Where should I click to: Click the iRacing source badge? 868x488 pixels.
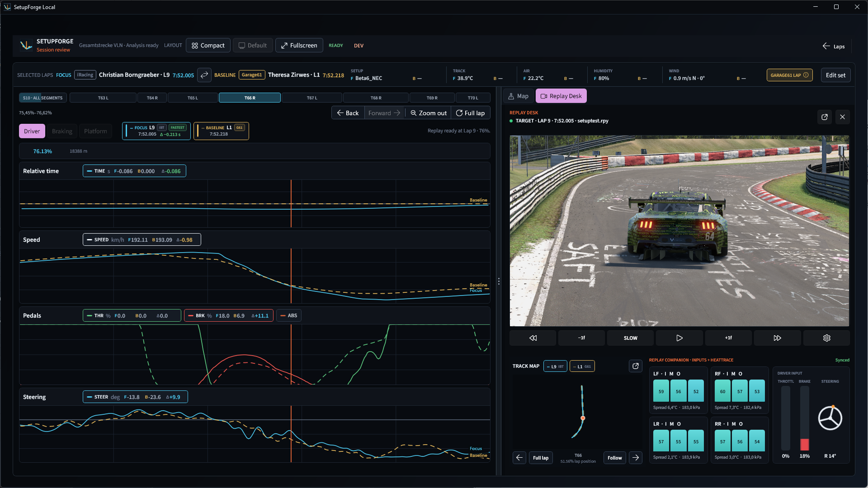pos(85,75)
